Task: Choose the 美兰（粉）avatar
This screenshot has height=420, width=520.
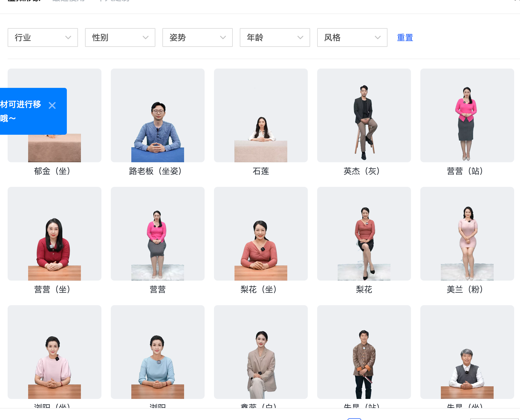Action: (467, 233)
